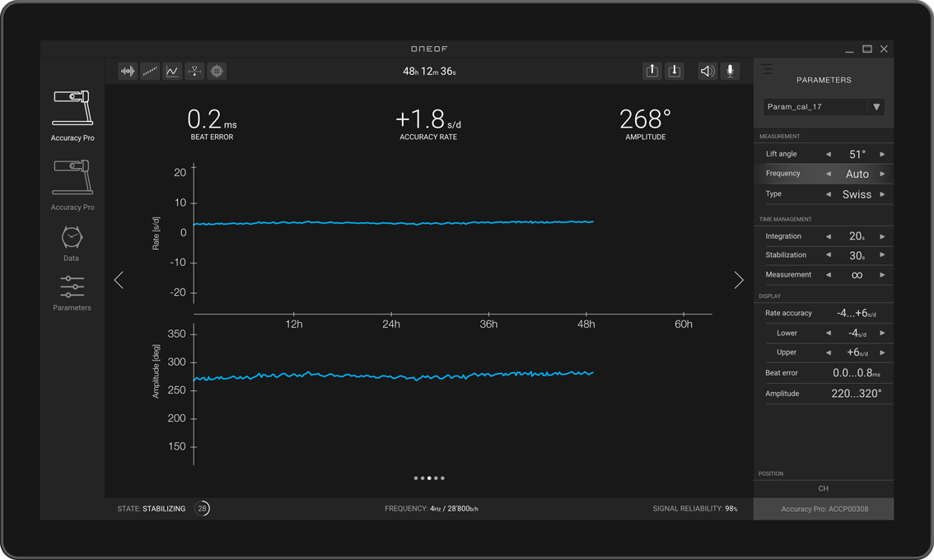Viewport: 934px width, 560px height.
Task: Open the Param_cal_17 preset dropdown
Action: click(x=876, y=107)
